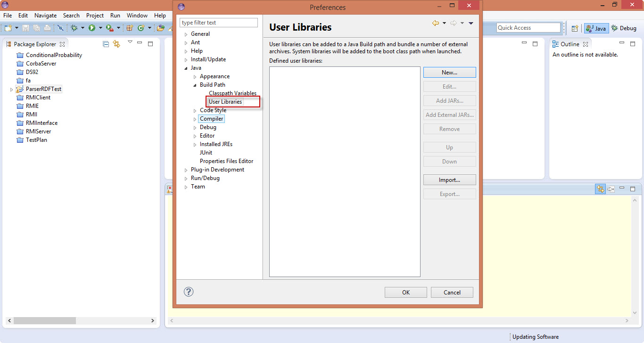Collapse the Build Path tree node

coord(195,85)
